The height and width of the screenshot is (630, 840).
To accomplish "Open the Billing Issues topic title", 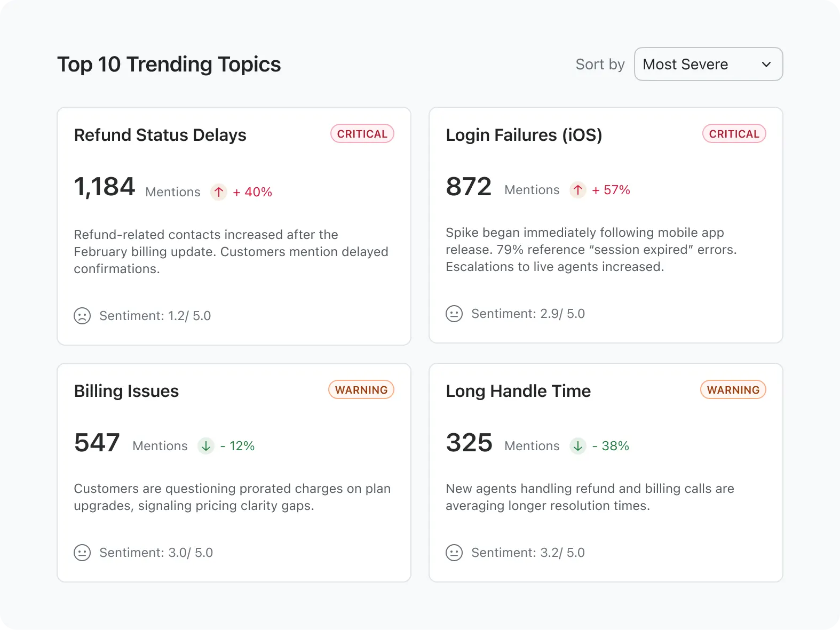I will pyautogui.click(x=126, y=391).
